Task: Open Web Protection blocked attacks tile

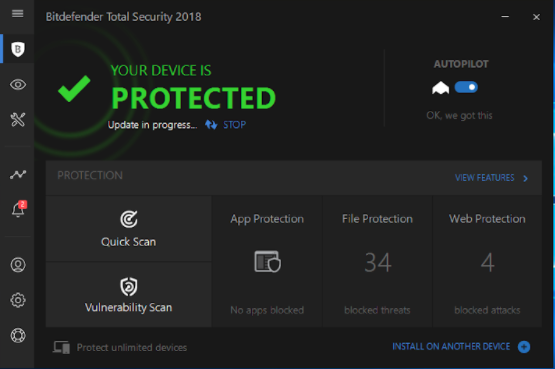Action: [x=487, y=261]
